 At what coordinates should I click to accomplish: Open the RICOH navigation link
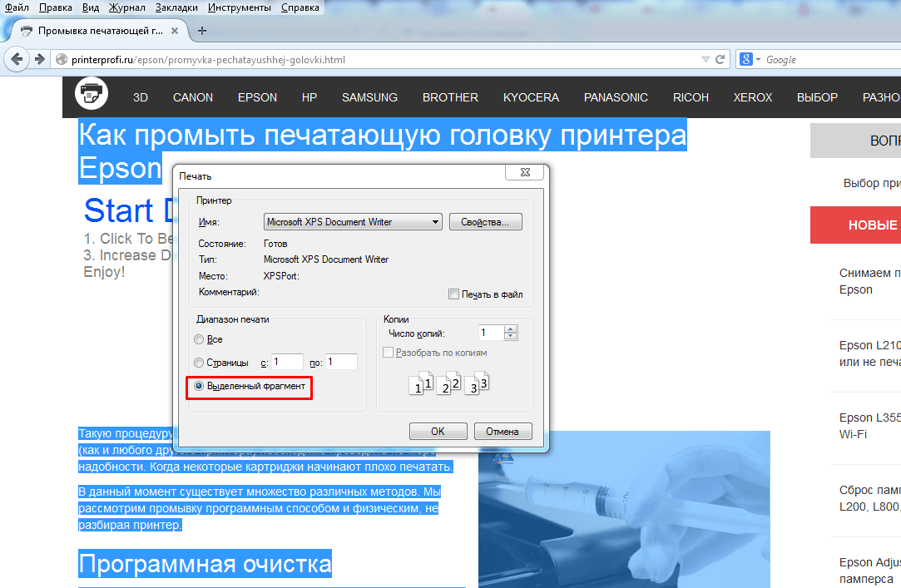(691, 97)
